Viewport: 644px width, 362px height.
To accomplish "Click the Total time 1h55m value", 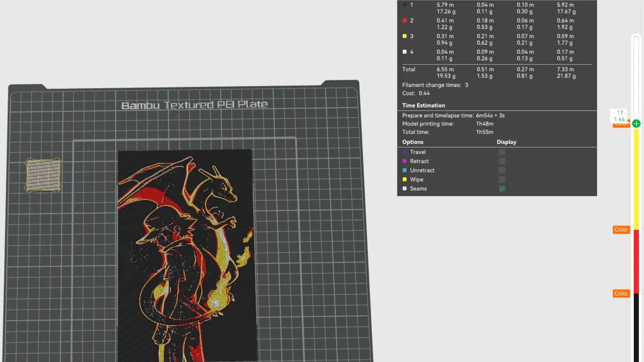I will (x=485, y=132).
